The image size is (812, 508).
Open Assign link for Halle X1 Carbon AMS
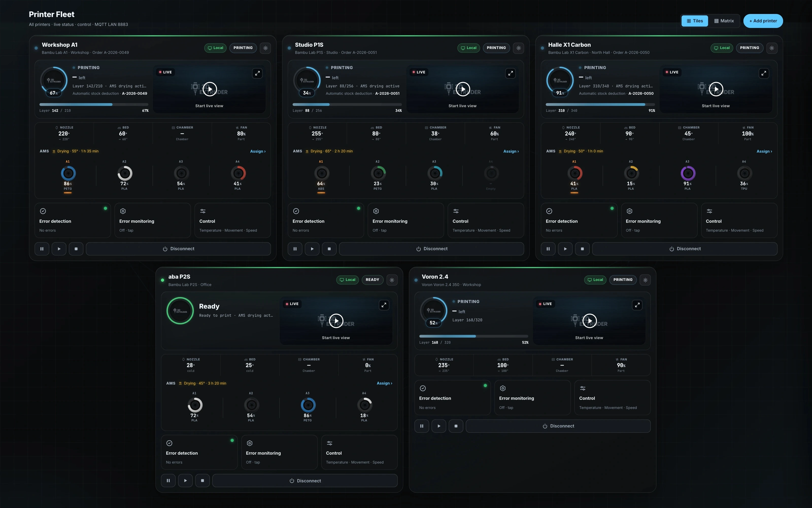[764, 152]
